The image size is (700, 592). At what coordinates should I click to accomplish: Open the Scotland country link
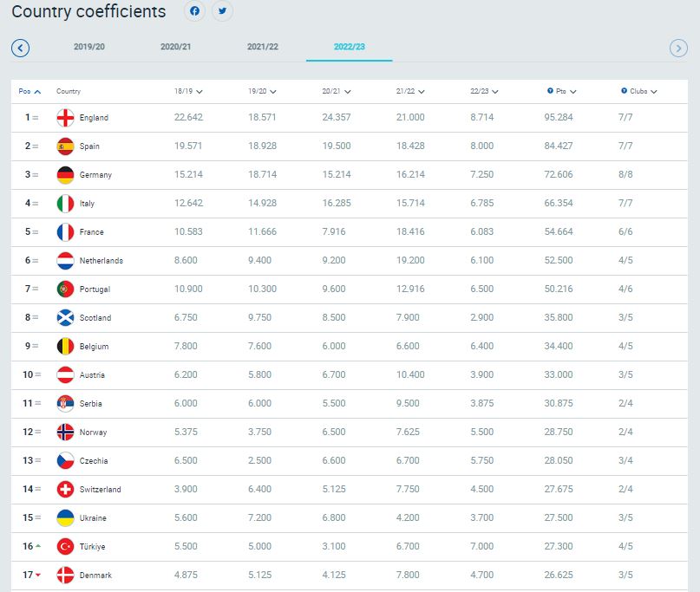(95, 318)
